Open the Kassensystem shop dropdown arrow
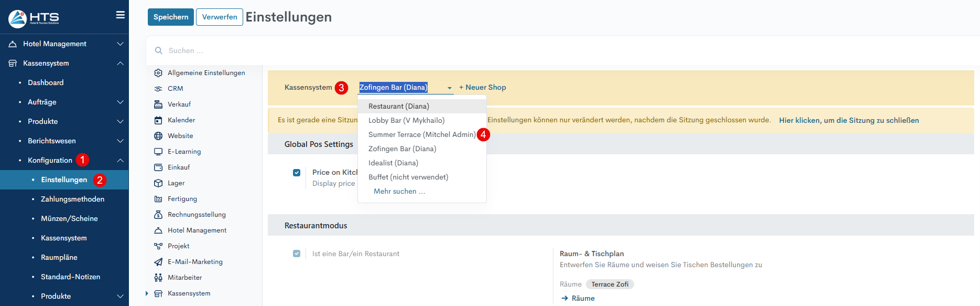 click(x=449, y=88)
